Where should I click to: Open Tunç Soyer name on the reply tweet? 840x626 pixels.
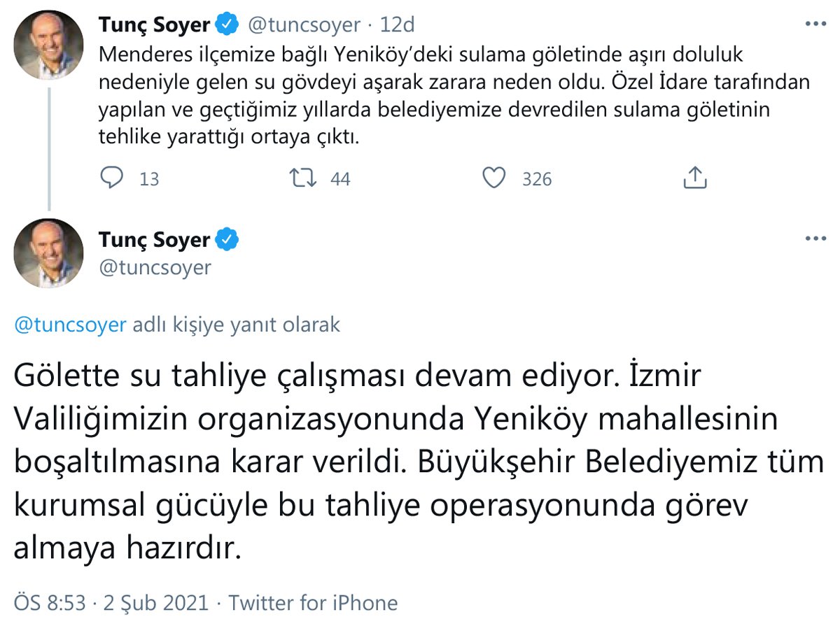[154, 240]
